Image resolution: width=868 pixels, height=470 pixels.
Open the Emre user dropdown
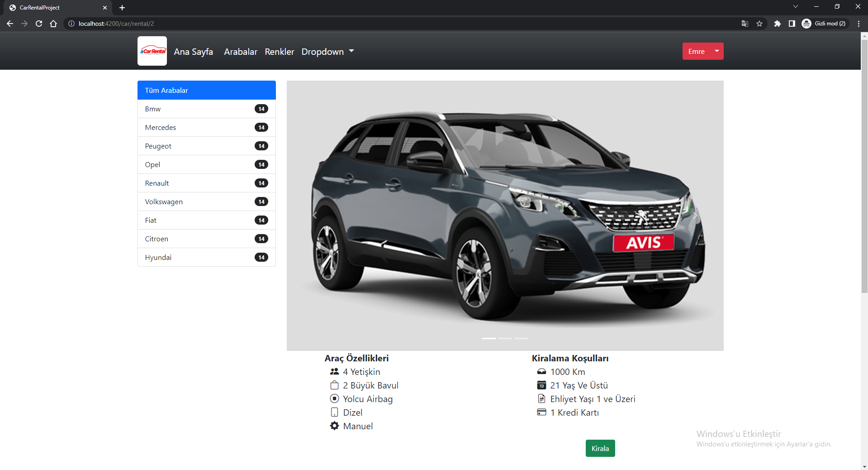coord(702,51)
